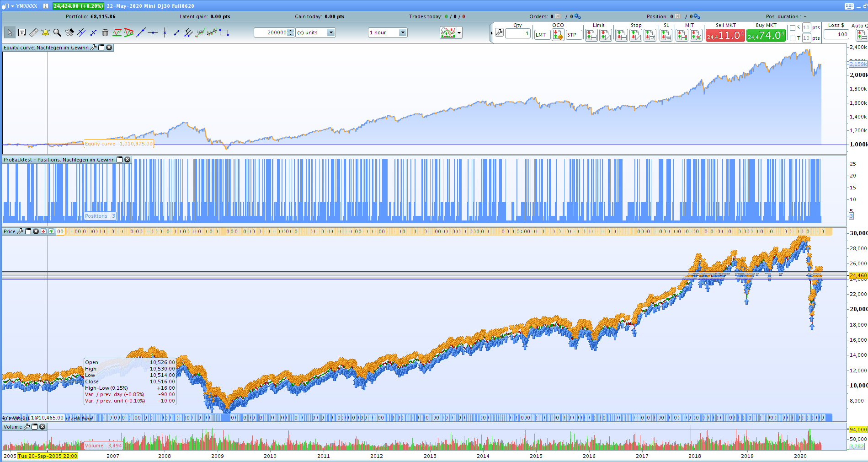Viewport: 868px width, 462px height.
Task: Click the cancel all Orders X icon
Action: pyautogui.click(x=558, y=16)
